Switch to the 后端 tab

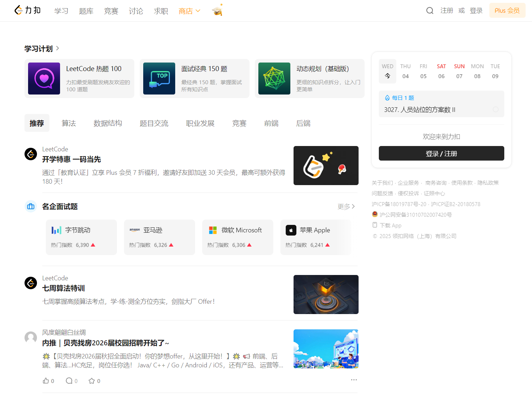(x=303, y=123)
